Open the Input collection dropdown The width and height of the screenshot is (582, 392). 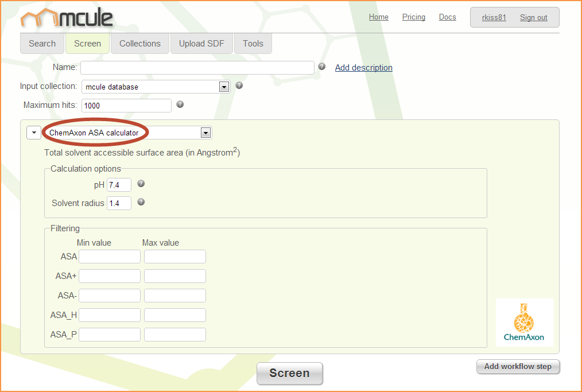click(224, 87)
